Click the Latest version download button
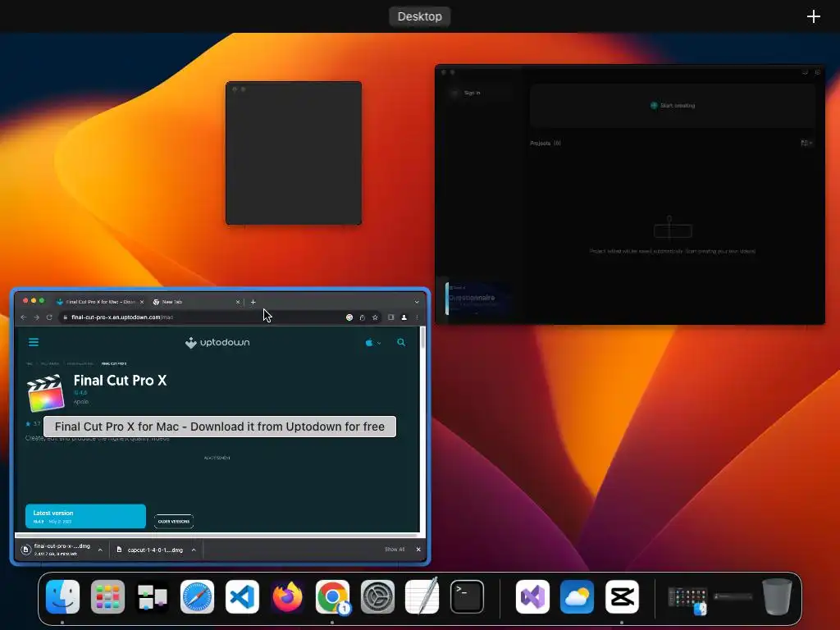Image resolution: width=840 pixels, height=630 pixels. [85, 517]
